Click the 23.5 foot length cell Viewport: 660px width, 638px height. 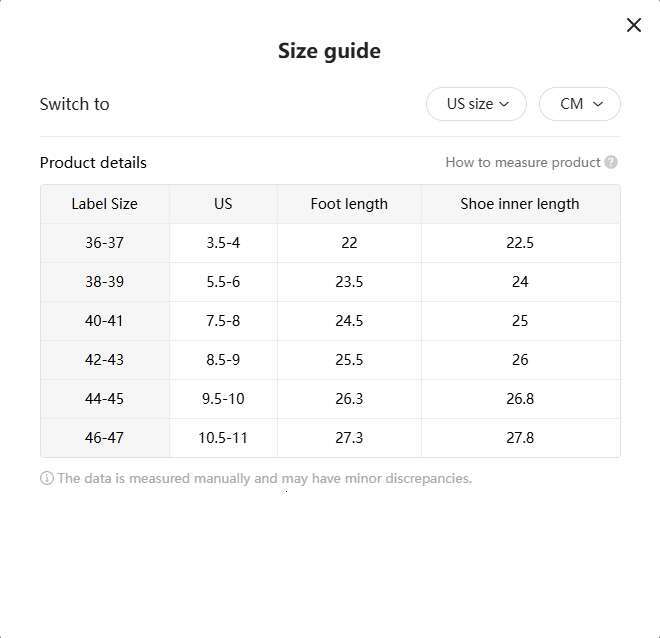[349, 282]
